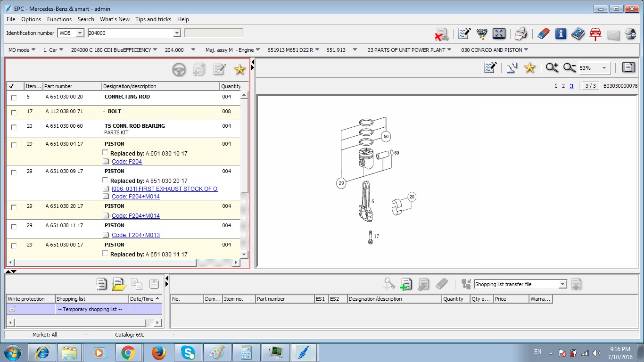Add new position with green plus icon
644x362 pixels.
(406, 284)
